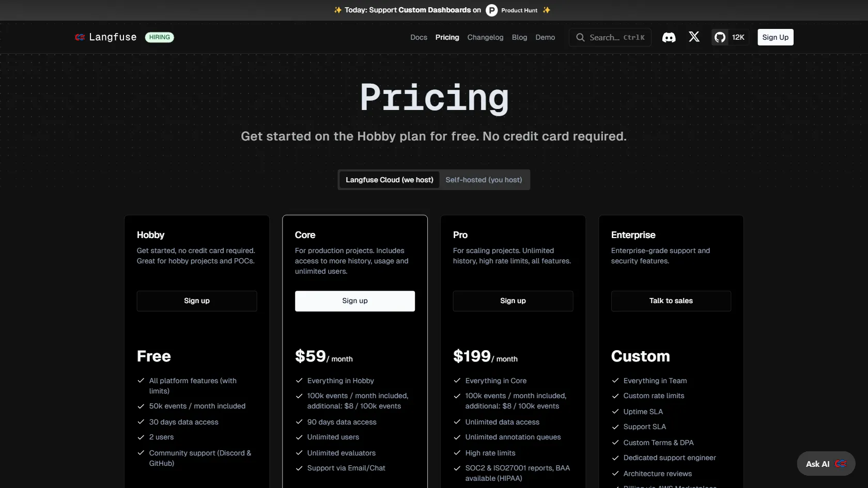Click the Custom price heading in Enterprise
The image size is (868, 488).
[641, 356]
